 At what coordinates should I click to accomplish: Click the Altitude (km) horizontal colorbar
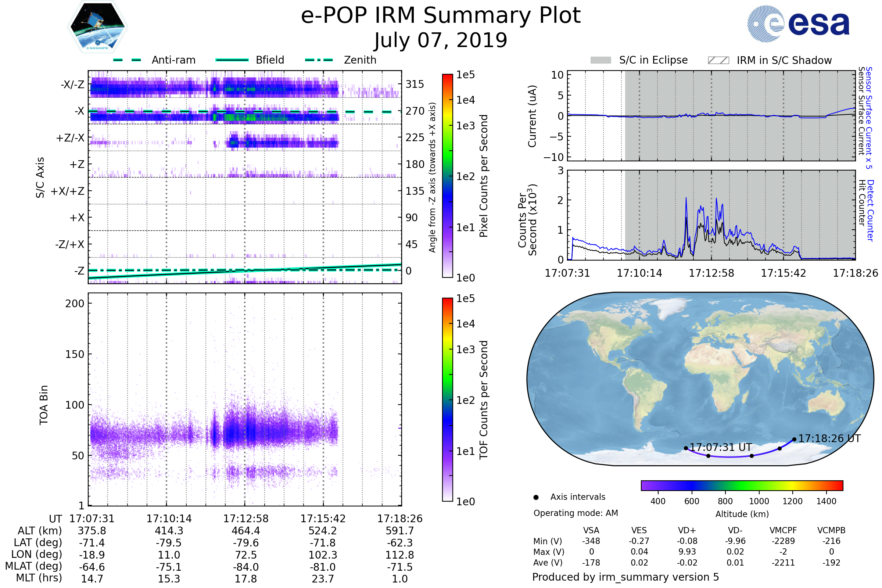point(742,485)
